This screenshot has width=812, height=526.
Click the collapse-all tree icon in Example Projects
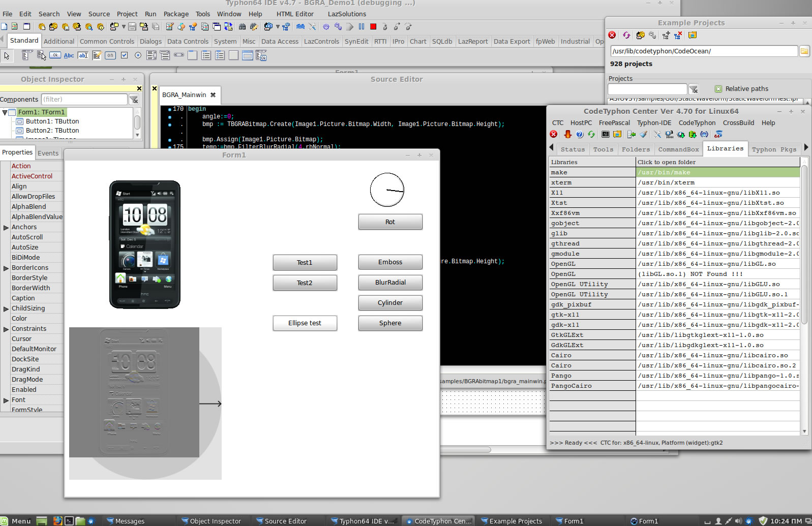[678, 35]
